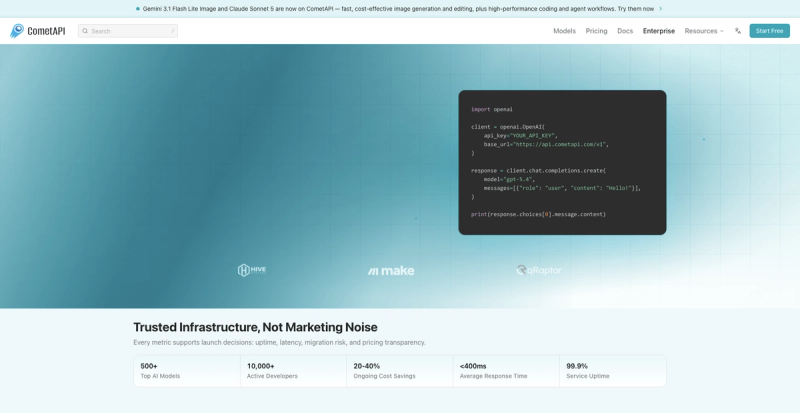This screenshot has height=413, width=800.
Task: Click the qRaptor partner logo
Action: tap(539, 270)
